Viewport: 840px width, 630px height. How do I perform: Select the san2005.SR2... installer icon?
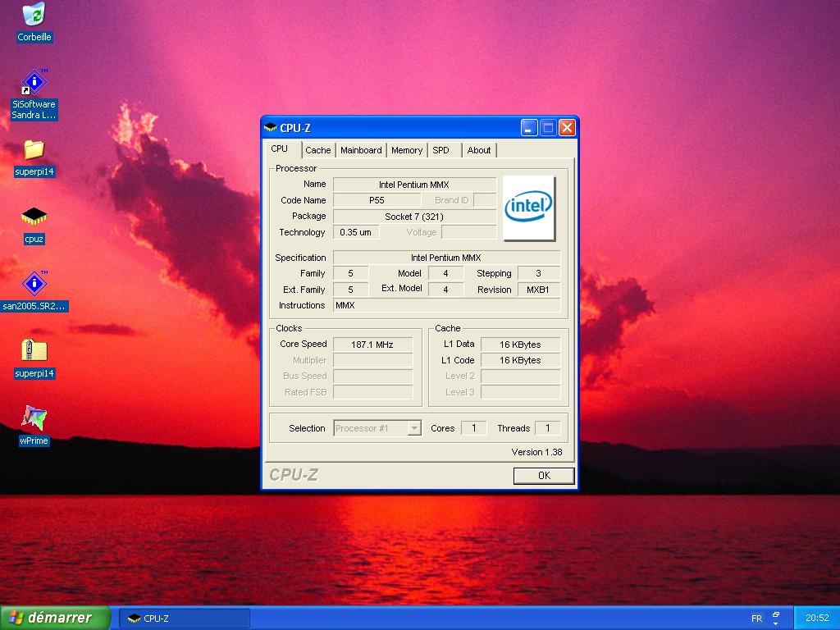click(x=34, y=291)
